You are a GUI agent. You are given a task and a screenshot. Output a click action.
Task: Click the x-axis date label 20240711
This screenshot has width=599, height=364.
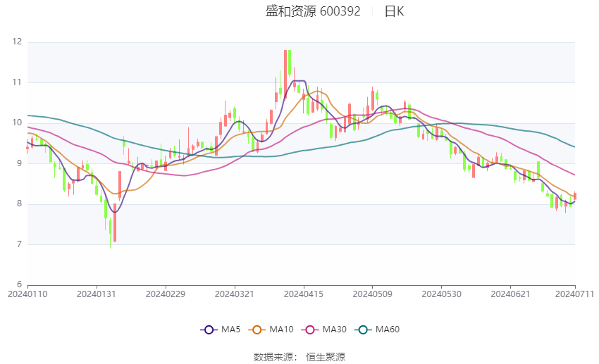click(574, 294)
